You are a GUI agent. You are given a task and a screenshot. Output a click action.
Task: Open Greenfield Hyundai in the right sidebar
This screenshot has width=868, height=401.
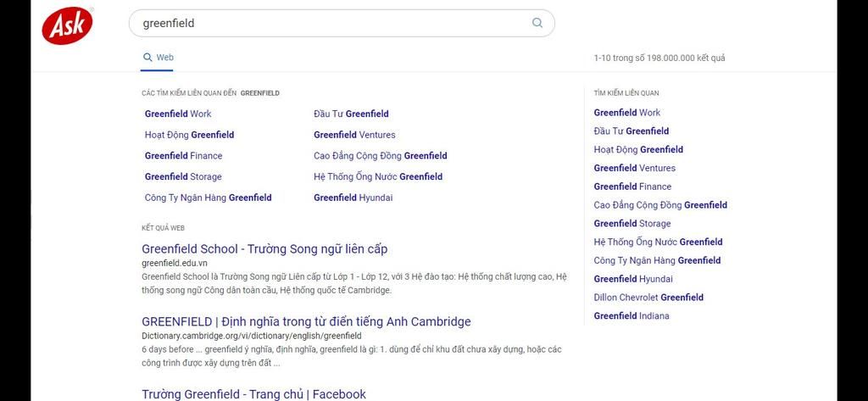(x=633, y=279)
